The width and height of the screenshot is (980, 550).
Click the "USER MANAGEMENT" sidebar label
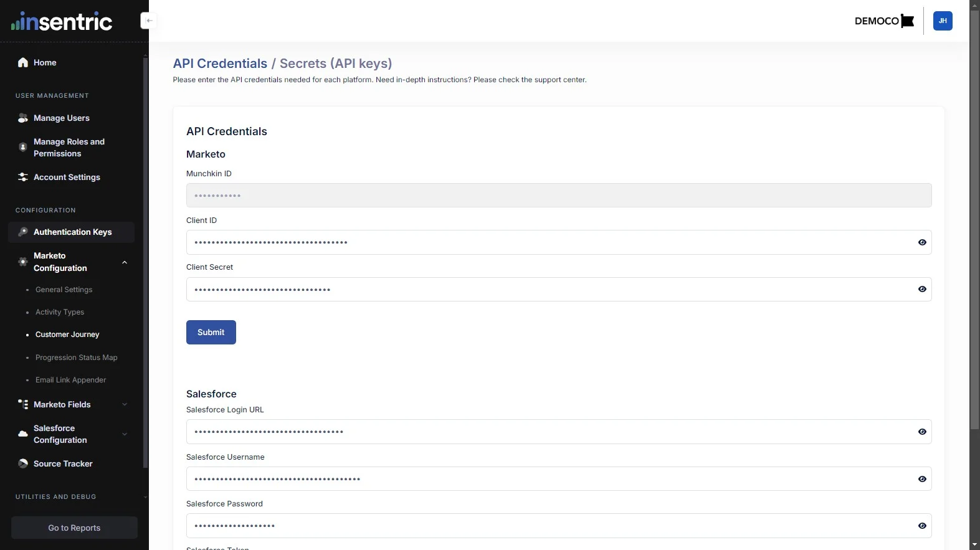(52, 96)
